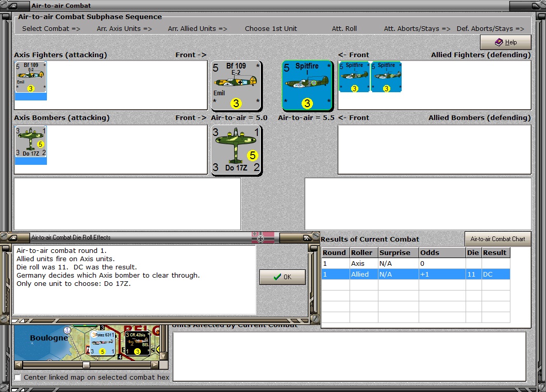The width and height of the screenshot is (546, 392).
Task: Click the die value 11 cell
Action: tap(474, 274)
